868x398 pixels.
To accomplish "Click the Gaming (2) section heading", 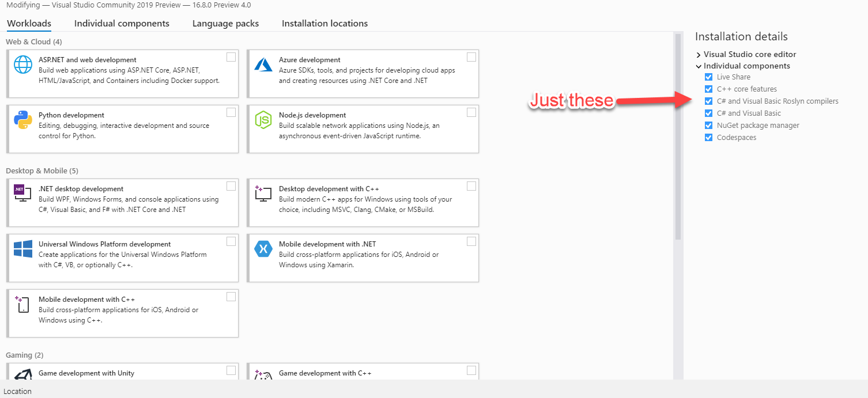I will [x=25, y=355].
